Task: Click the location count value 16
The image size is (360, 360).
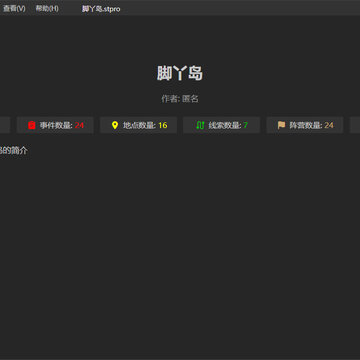Action: click(x=163, y=125)
